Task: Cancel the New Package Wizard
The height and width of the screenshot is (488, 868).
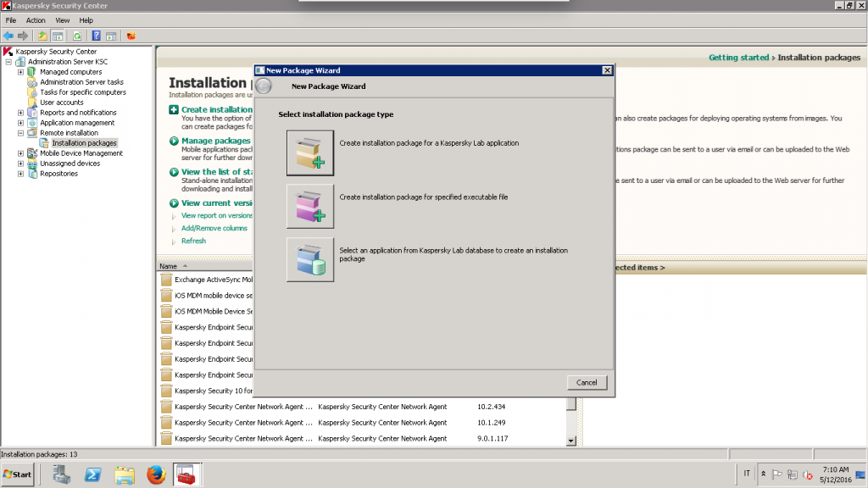Action: pyautogui.click(x=587, y=382)
